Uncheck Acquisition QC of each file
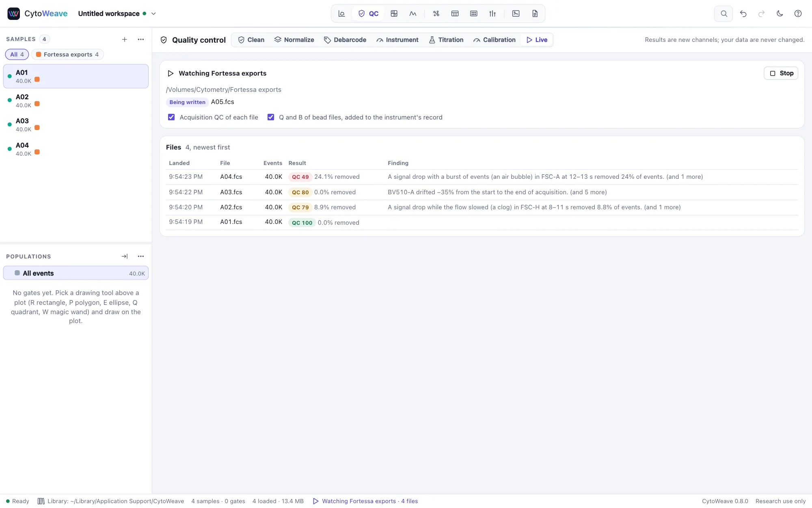Screen dimensions: 812x508 coord(171,117)
